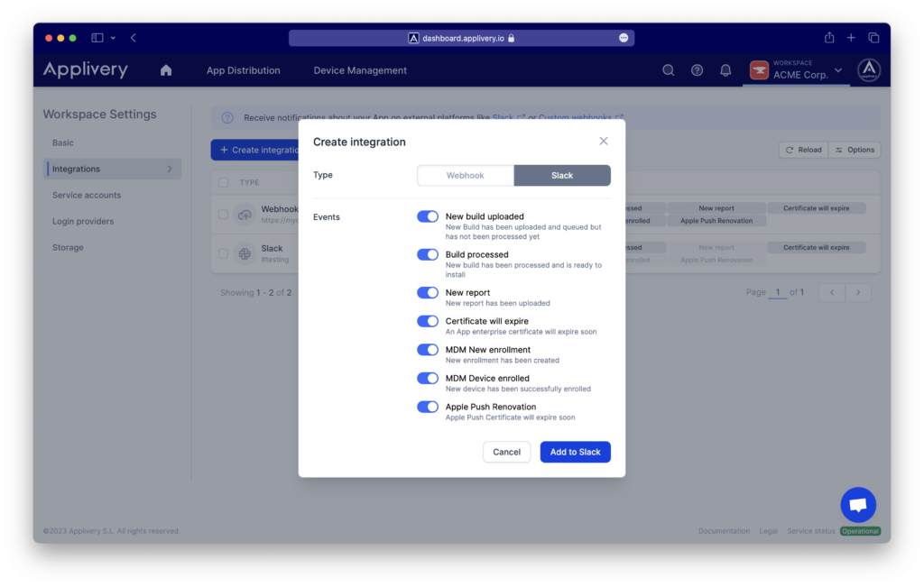Viewport: 924px width, 587px height.
Task: Open Basic workspace settings
Action: pyautogui.click(x=63, y=142)
